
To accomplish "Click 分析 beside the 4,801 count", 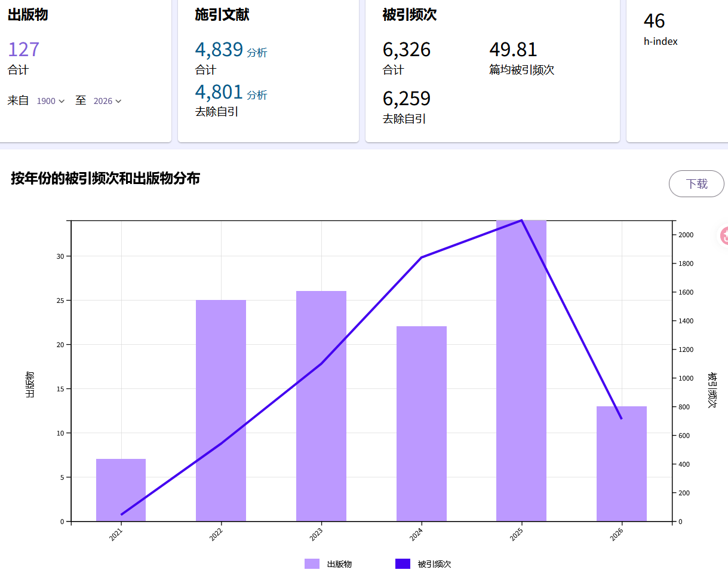I will [x=257, y=95].
